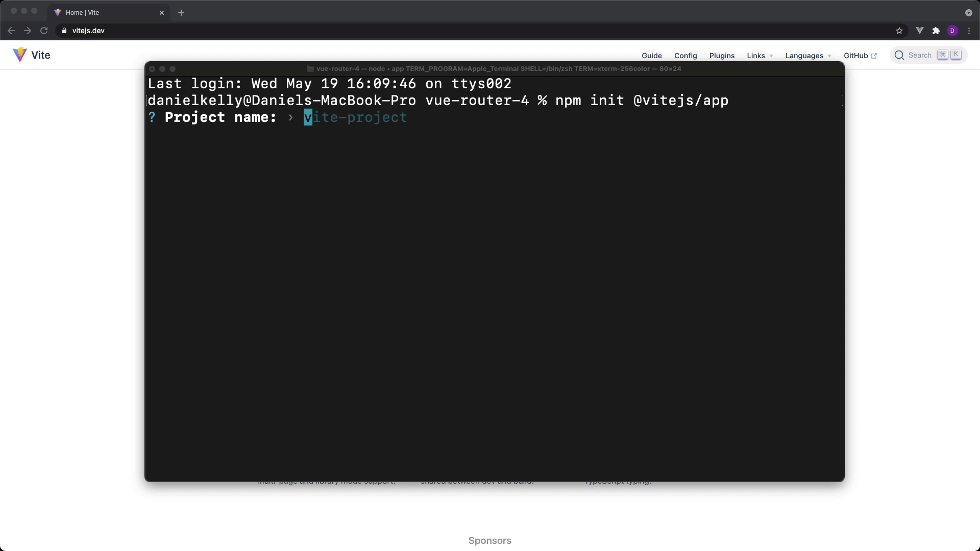Click the browser forward arrow

tap(28, 31)
